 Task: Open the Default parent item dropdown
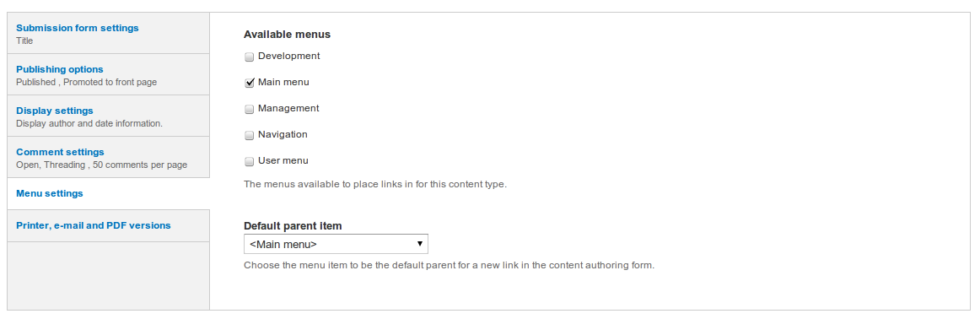click(x=336, y=244)
